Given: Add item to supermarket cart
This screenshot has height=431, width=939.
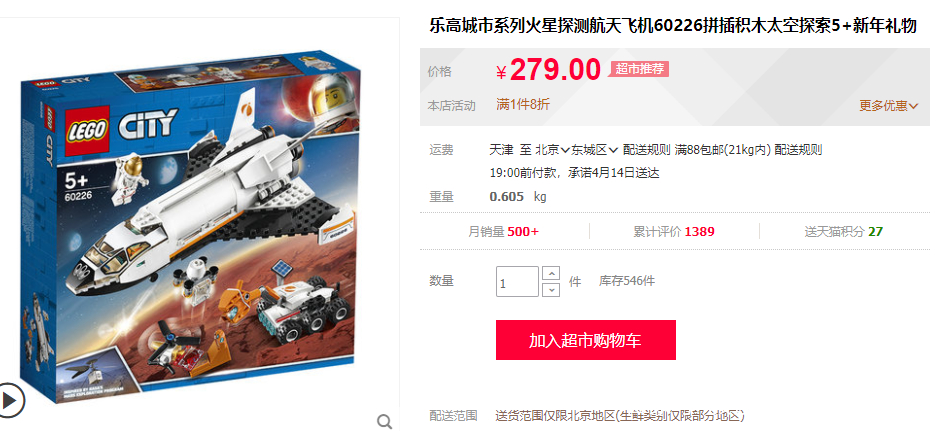Looking at the screenshot, I should [x=586, y=340].
